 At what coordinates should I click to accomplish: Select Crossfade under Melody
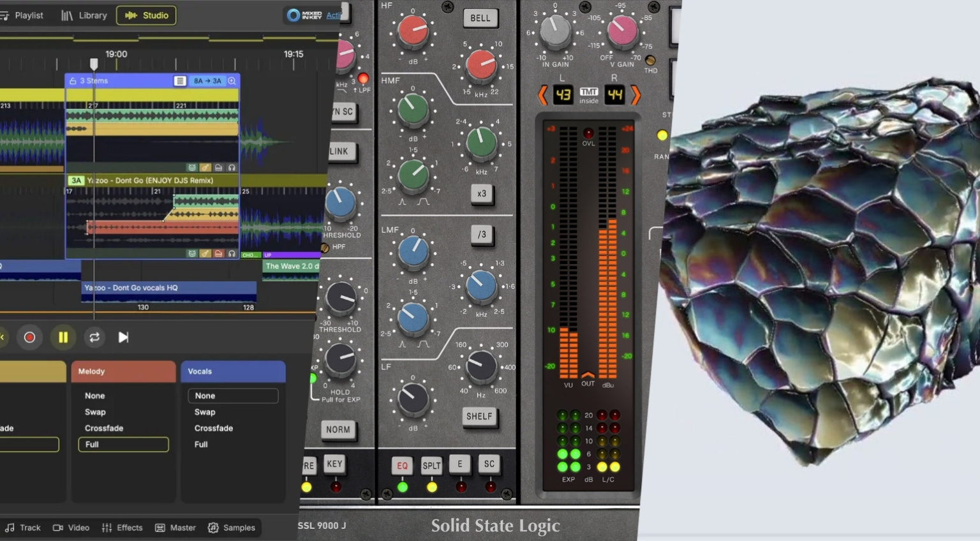pyautogui.click(x=104, y=428)
